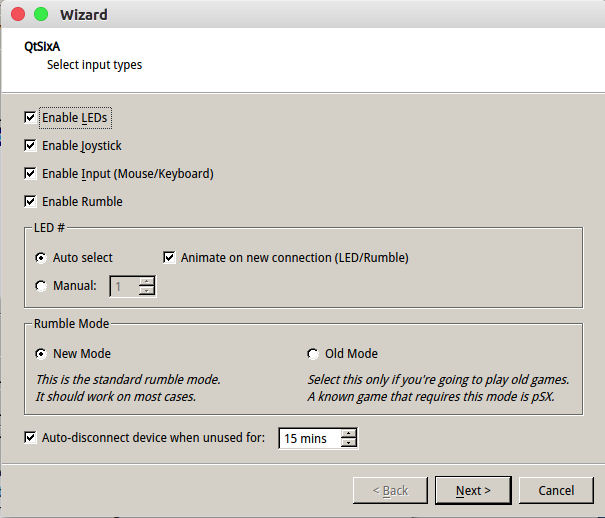Disable Enable Input (Mouse/Keyboard) option
This screenshot has height=518, width=605.
click(x=30, y=174)
